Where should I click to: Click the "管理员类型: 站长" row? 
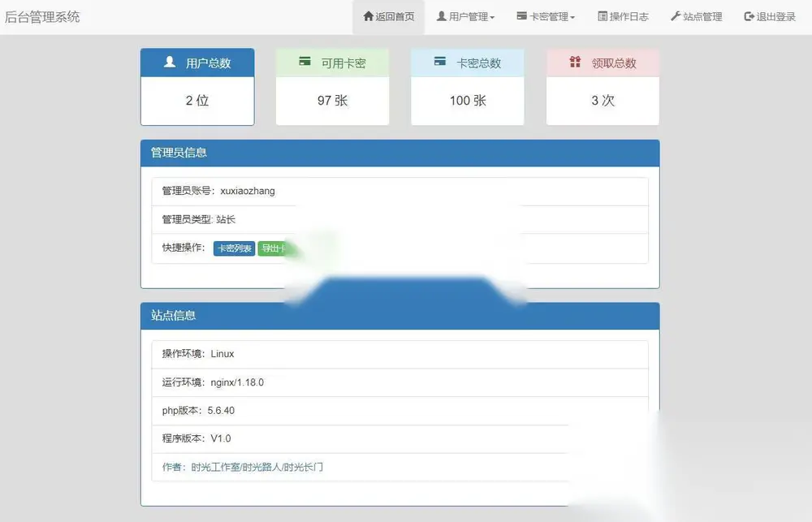(x=400, y=219)
